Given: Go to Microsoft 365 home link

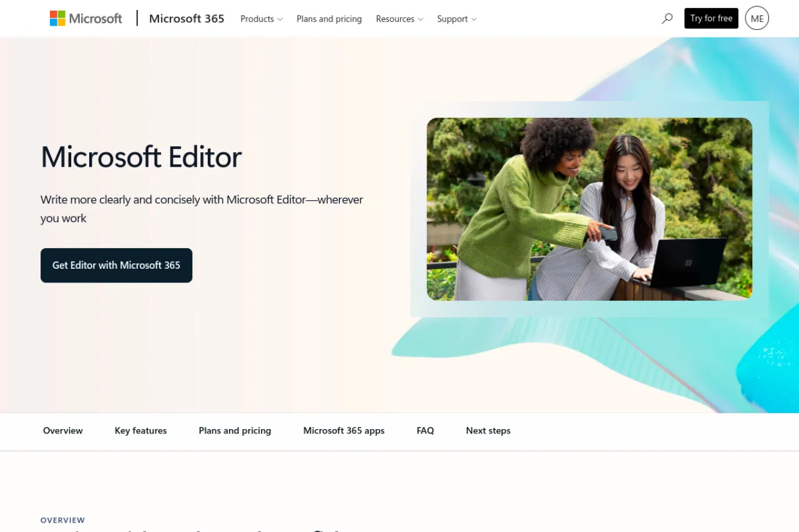Looking at the screenshot, I should pyautogui.click(x=187, y=19).
